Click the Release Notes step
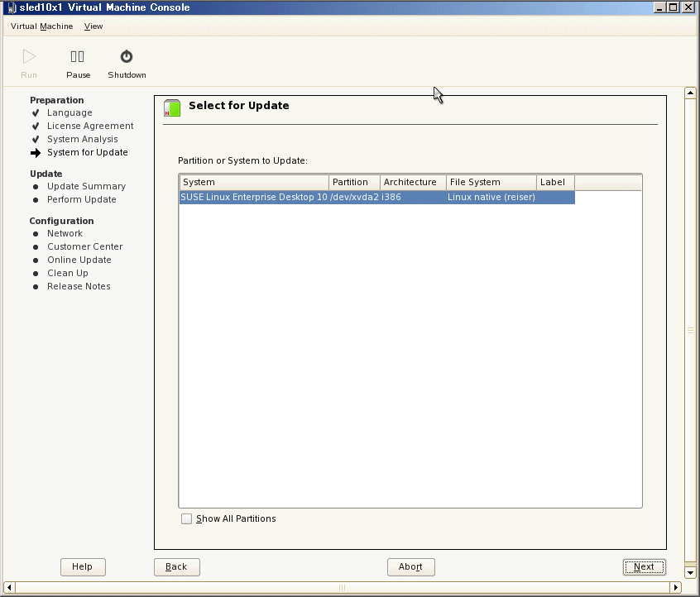Image resolution: width=700 pixels, height=597 pixels. coord(79,286)
